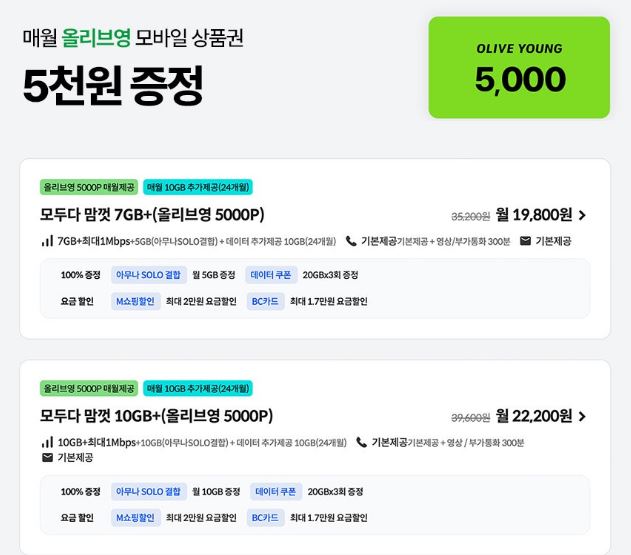Click BC카드 tag in the 10GB+ plan
Image resolution: width=631 pixels, height=555 pixels.
point(265,518)
